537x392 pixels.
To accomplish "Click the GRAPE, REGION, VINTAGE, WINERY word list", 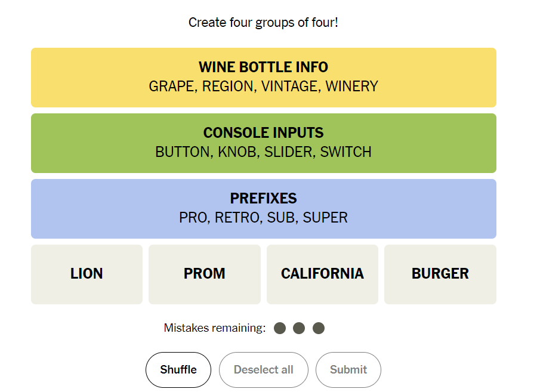I will pyautogui.click(x=263, y=87).
